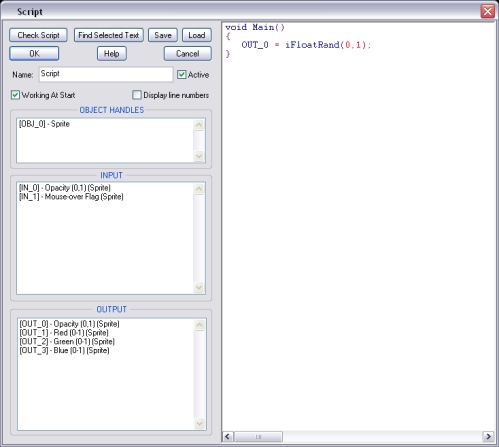Select OBJ_0 Sprite handle entry
499x447 pixels.
click(x=44, y=124)
